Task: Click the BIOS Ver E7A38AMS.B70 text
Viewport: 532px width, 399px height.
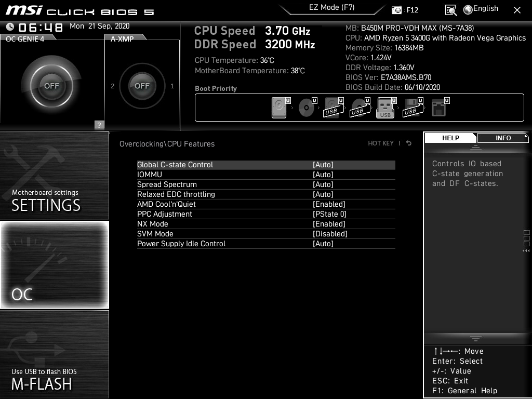Action: (x=389, y=77)
